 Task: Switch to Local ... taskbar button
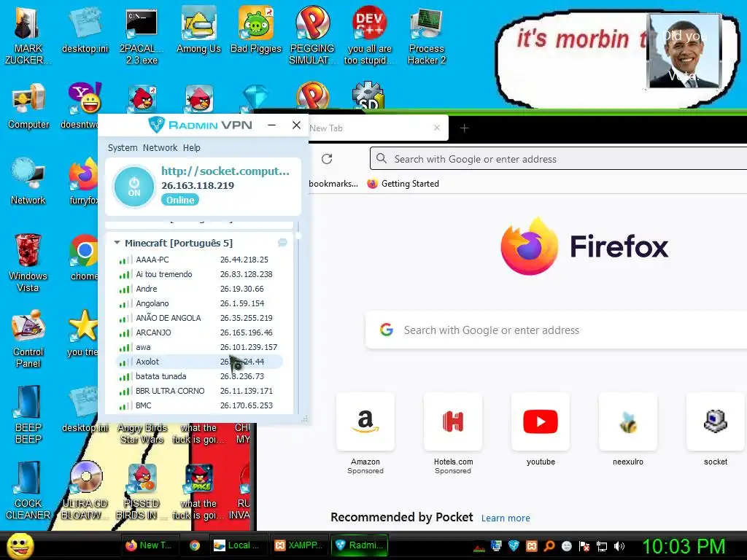coord(238,545)
